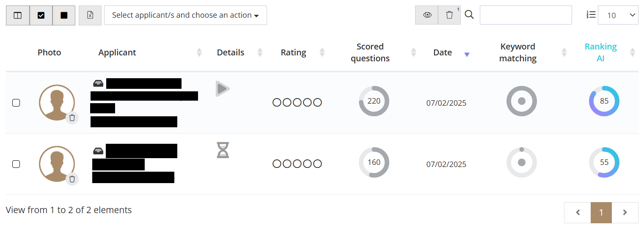Click the applicant search input field

pos(526,15)
